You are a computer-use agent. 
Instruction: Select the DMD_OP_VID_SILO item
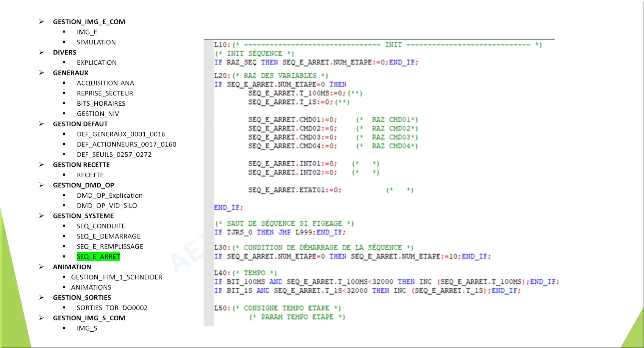pyautogui.click(x=107, y=206)
